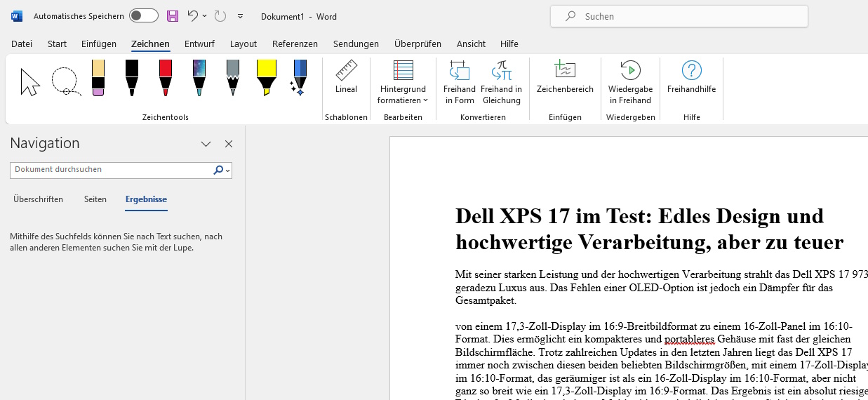This screenshot has height=400, width=868.
Task: Open the Hilfe tab
Action: [509, 44]
